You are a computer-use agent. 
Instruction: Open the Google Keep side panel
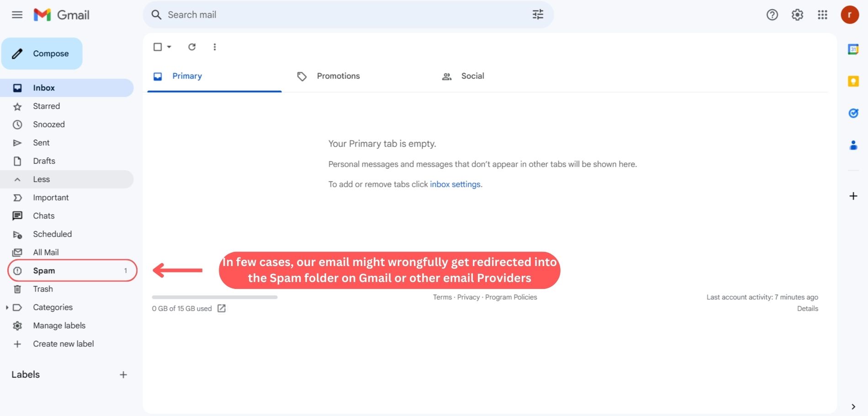(x=853, y=81)
